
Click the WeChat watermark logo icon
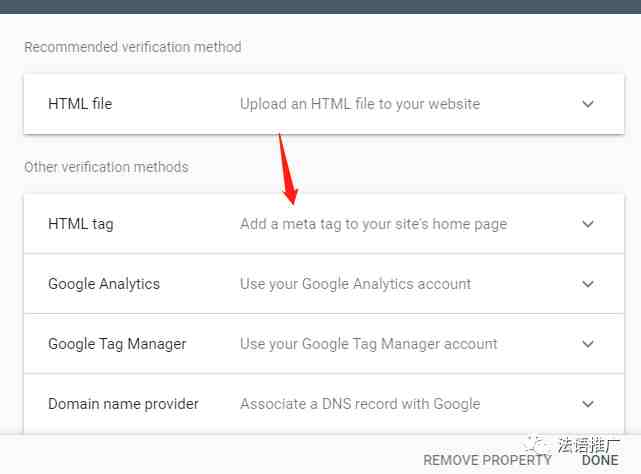(x=536, y=444)
